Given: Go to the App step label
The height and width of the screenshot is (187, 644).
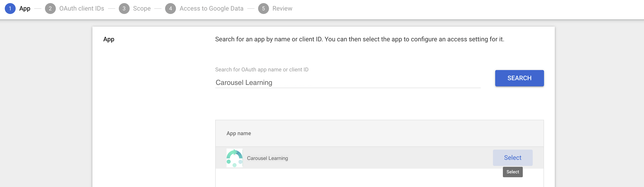Looking at the screenshot, I should tap(25, 9).
